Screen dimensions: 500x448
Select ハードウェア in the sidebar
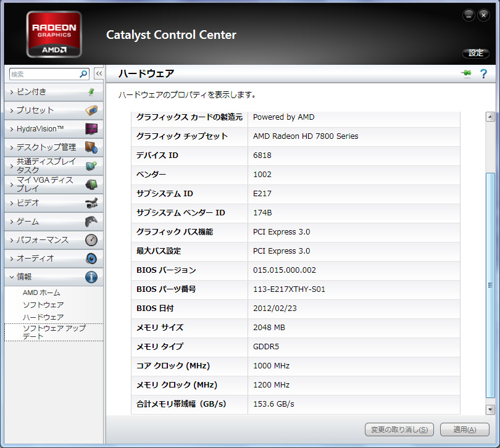pyautogui.click(x=43, y=317)
